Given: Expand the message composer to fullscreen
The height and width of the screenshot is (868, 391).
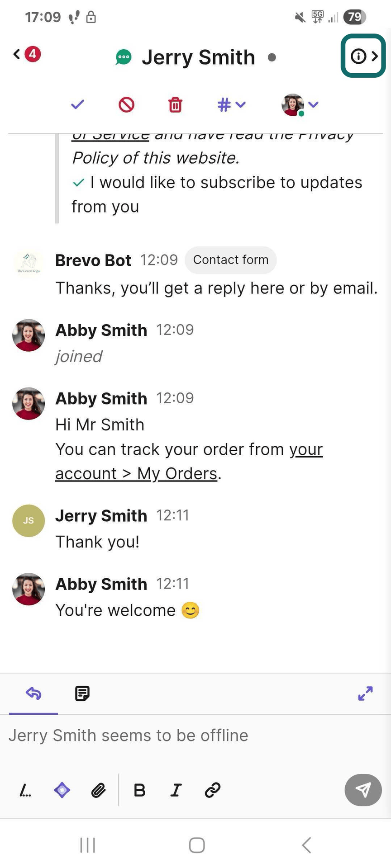Looking at the screenshot, I should [365, 693].
